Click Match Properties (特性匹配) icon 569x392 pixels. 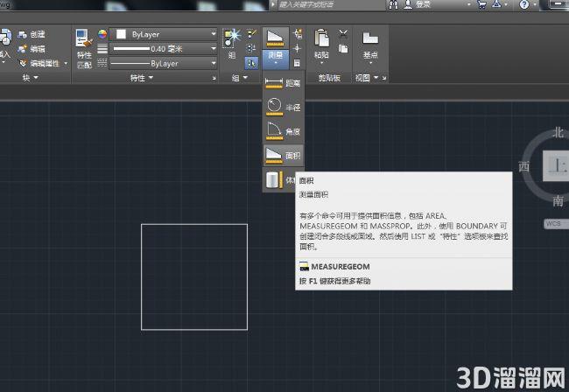click(84, 38)
